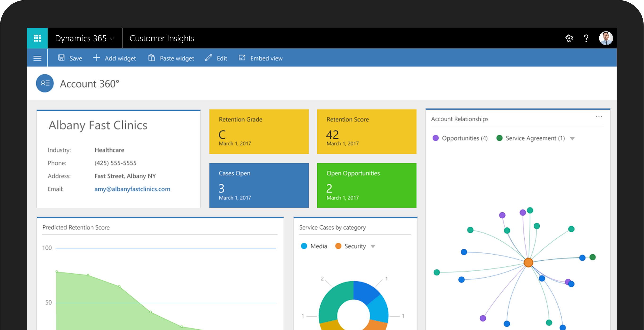Click the Albany Fast Clinics heading

tap(98, 125)
